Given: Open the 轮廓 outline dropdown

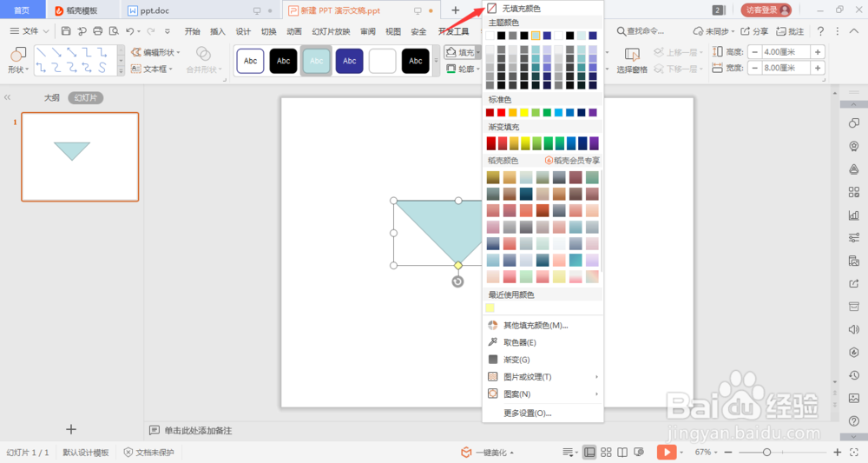Looking at the screenshot, I should click(464, 69).
